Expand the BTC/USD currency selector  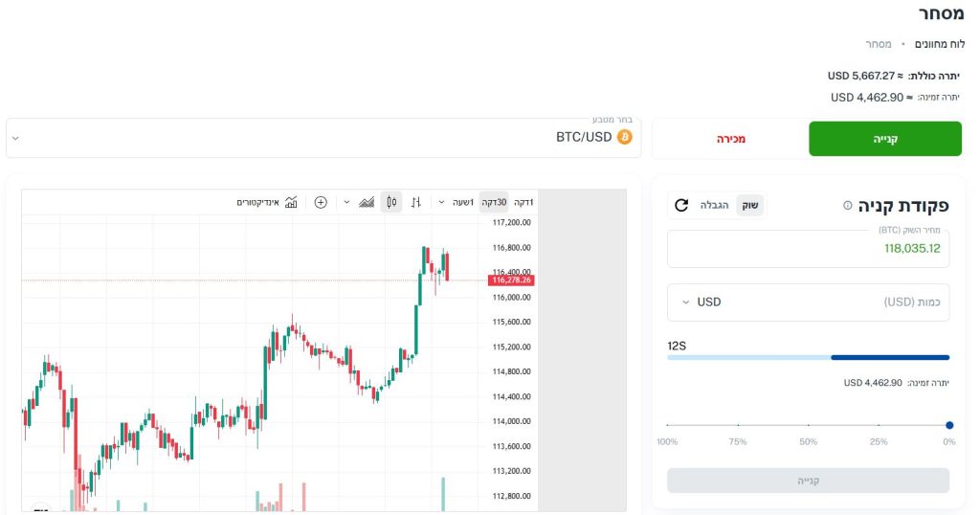tap(15, 138)
